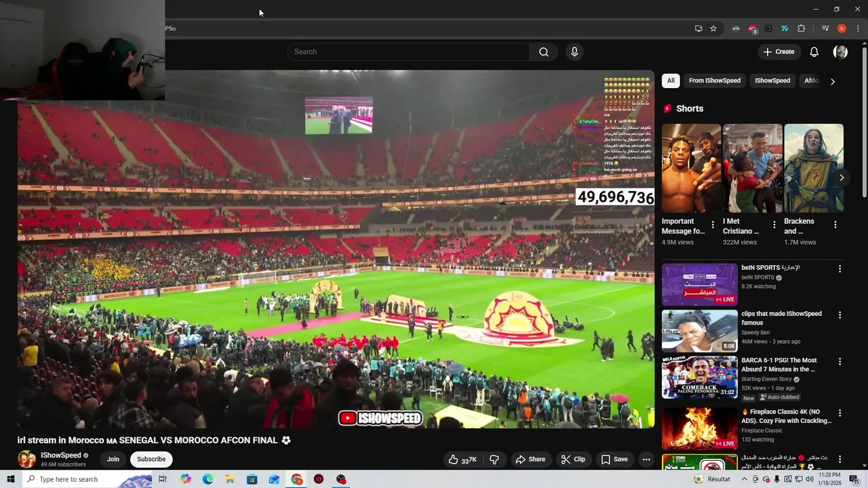The height and width of the screenshot is (488, 868).
Task: Click the install app icon in address bar
Action: (x=698, y=28)
